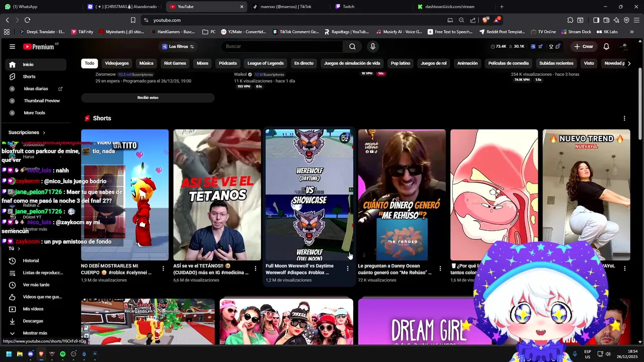Open the notifications bell
Screen dimensions: 644x362
pyautogui.click(x=606, y=46)
